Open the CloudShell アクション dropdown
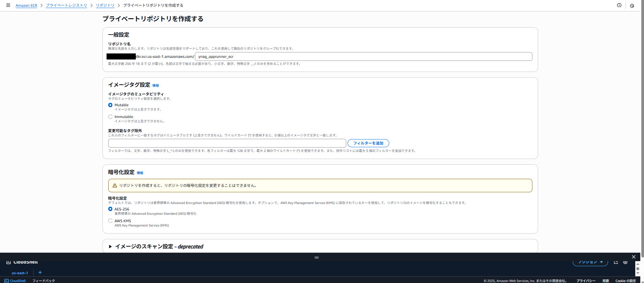Image resolution: width=644 pixels, height=283 pixels. tap(590, 262)
